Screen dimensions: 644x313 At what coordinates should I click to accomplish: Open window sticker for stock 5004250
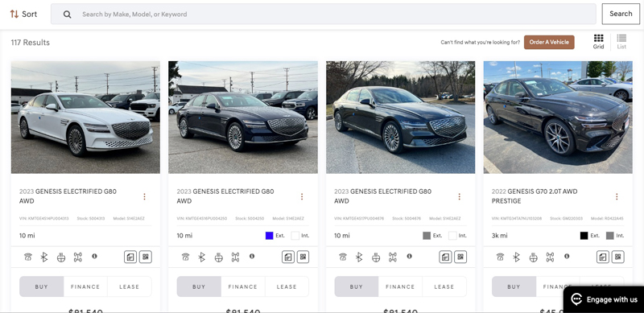click(x=288, y=257)
